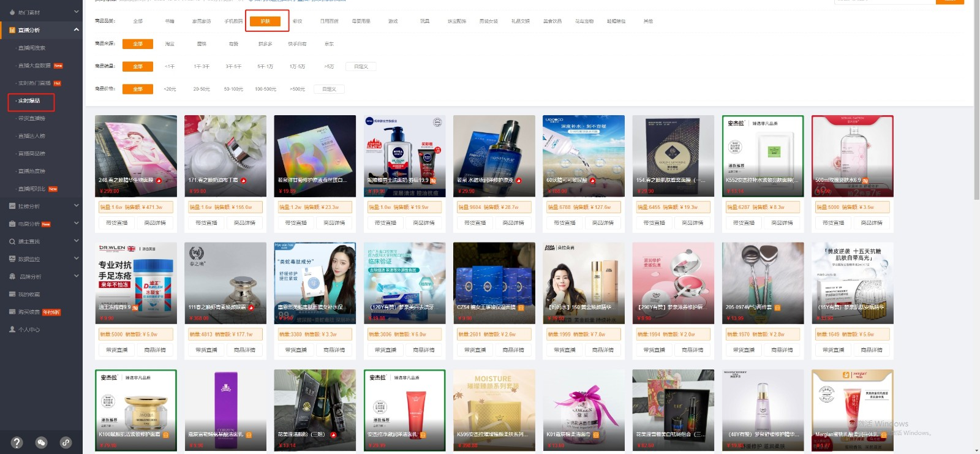Open the WeChat icon in sidebar footer

41,442
